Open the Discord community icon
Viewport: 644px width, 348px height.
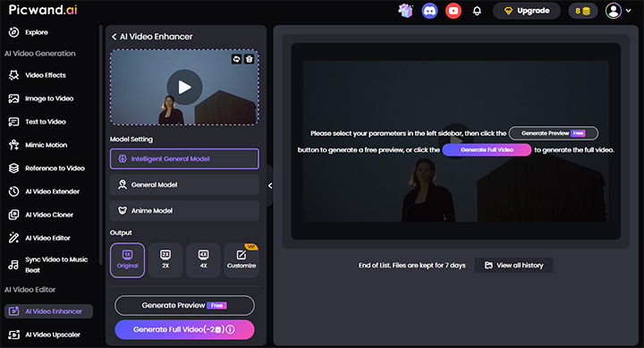click(x=429, y=11)
